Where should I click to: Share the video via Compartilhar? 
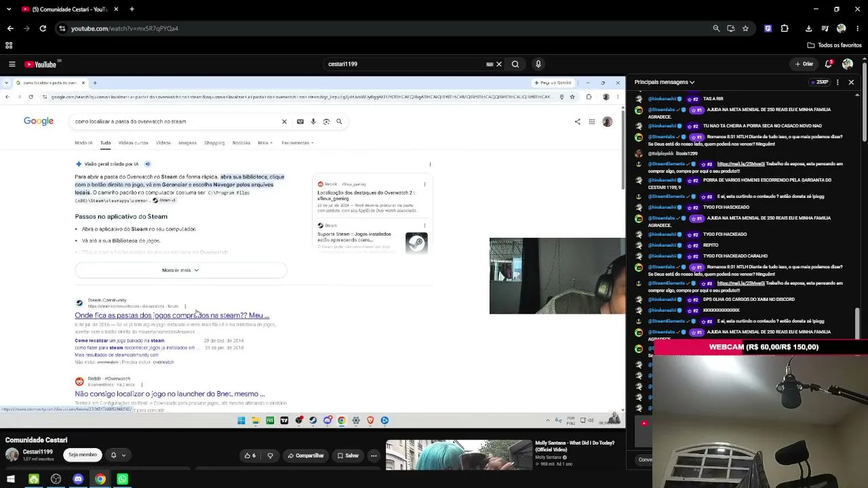pyautogui.click(x=306, y=455)
